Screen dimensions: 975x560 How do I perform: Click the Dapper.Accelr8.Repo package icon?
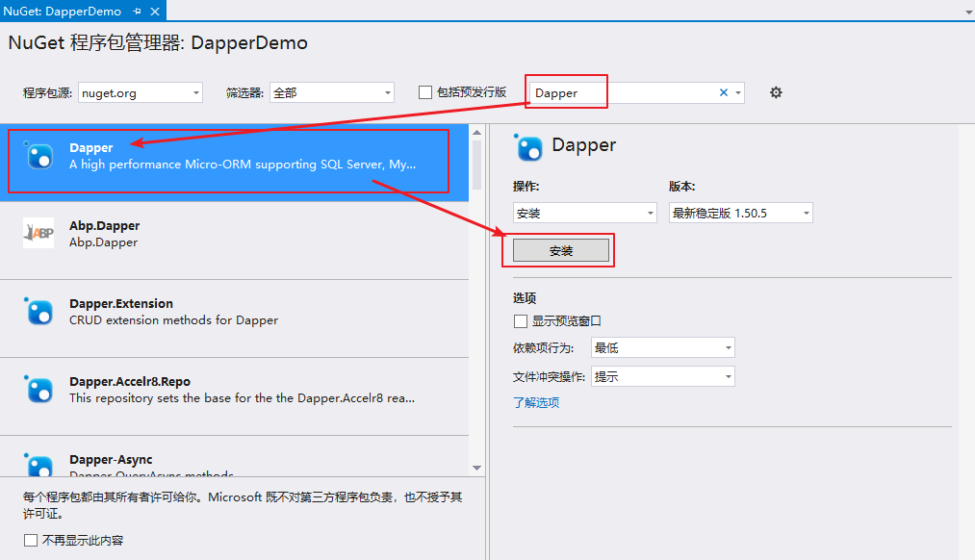click(x=38, y=389)
